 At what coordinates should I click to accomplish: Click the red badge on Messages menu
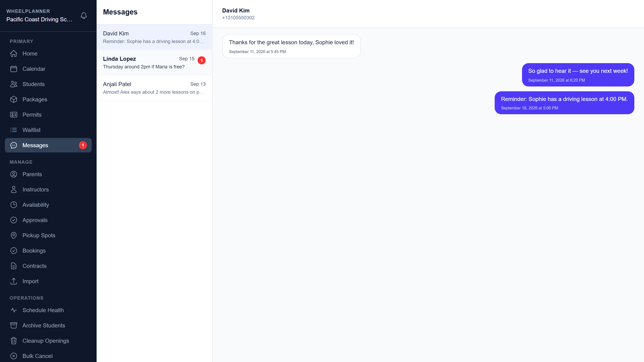[83, 145]
